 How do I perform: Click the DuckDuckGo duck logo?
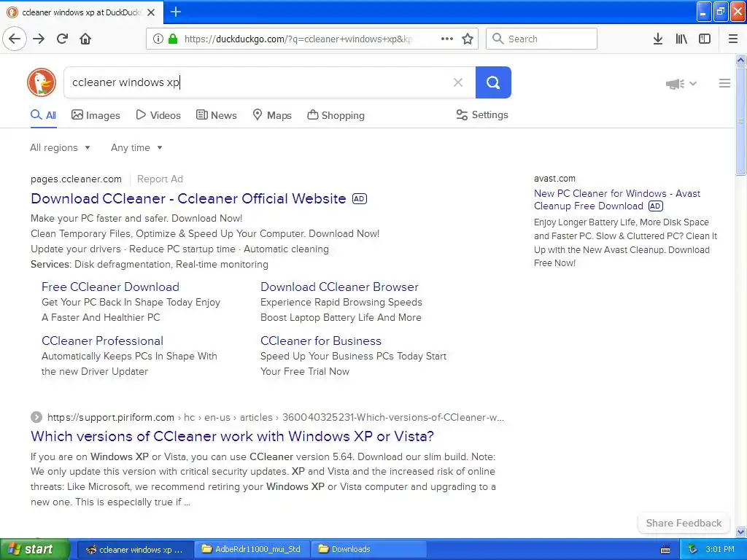tap(42, 82)
